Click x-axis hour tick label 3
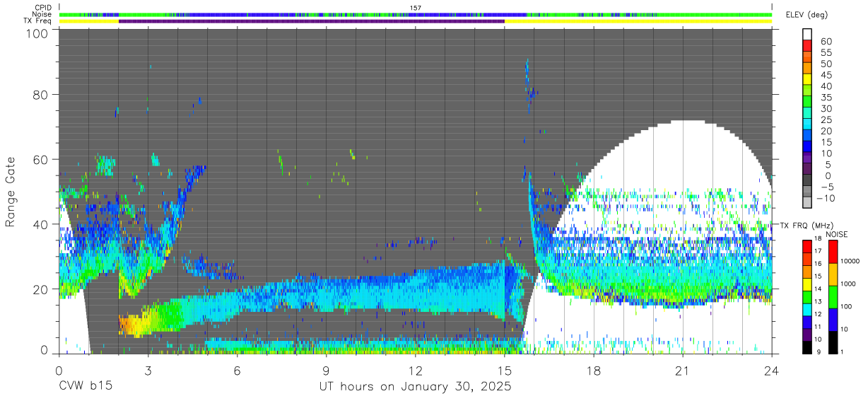Viewport: 868px width, 401px height. 148,370
